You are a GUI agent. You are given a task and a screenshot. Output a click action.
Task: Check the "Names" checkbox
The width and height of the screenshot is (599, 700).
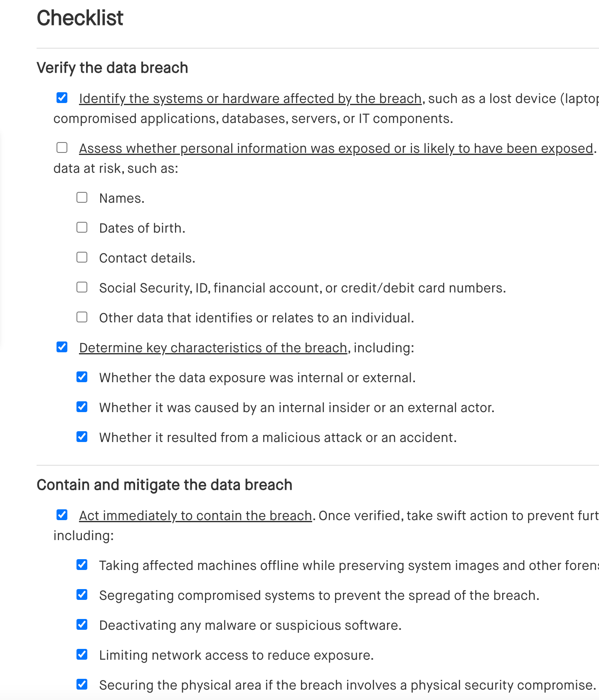82,198
